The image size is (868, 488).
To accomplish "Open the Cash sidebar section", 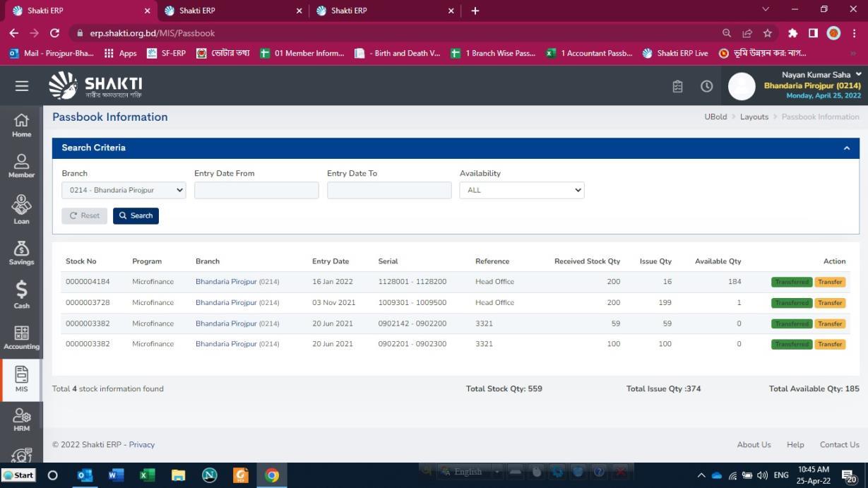I will pyautogui.click(x=21, y=294).
